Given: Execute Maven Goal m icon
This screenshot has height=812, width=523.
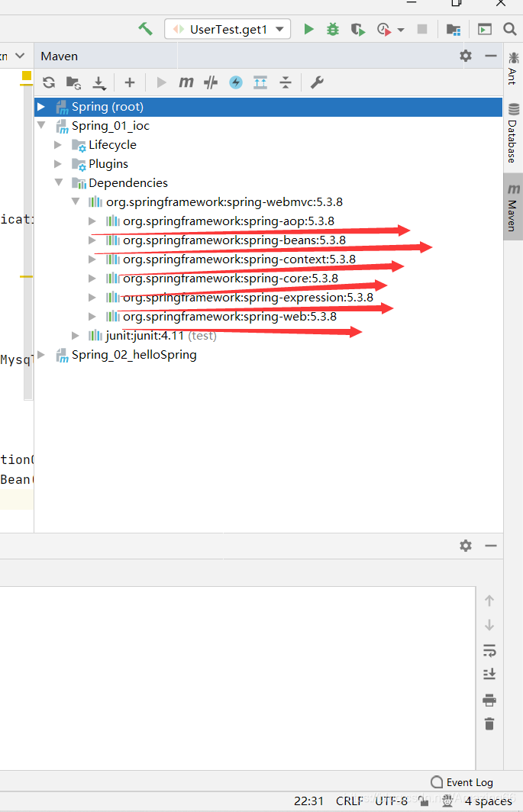Looking at the screenshot, I should tap(186, 82).
